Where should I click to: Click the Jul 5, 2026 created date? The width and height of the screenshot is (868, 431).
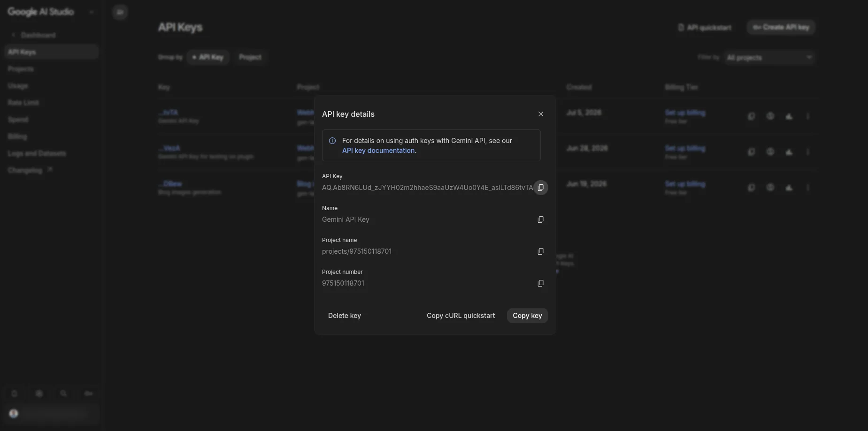[x=584, y=113]
